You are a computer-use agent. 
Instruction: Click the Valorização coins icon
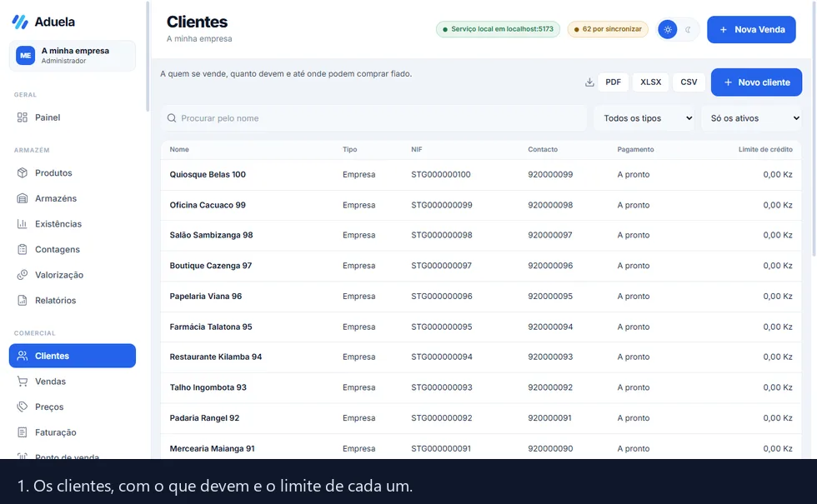pos(22,275)
